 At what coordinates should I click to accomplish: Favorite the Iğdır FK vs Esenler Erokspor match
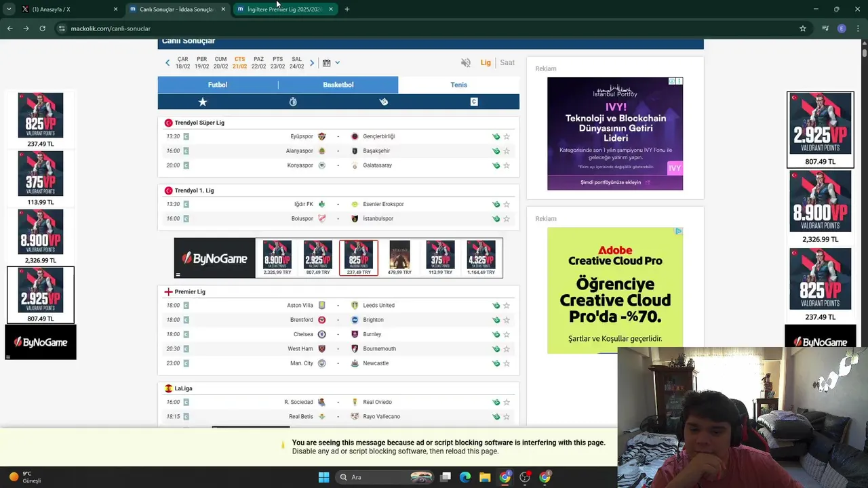(507, 204)
